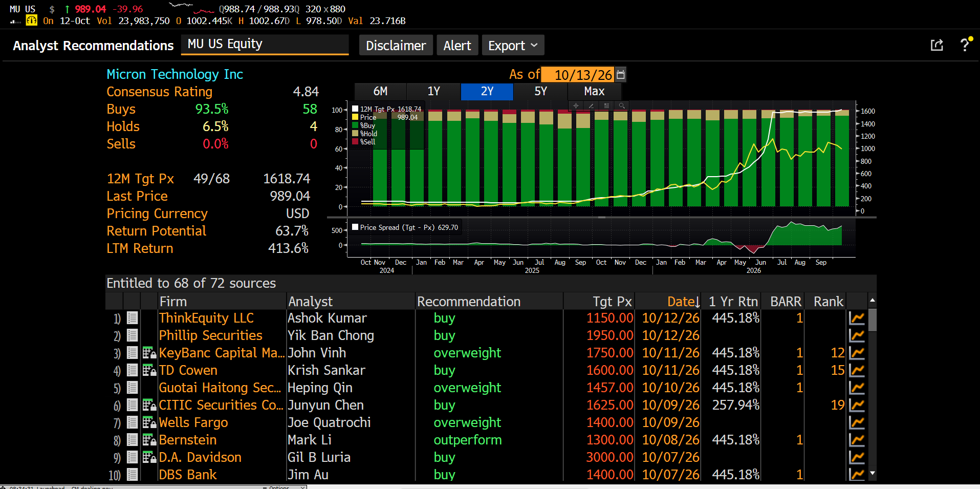Open the Disclaimer button

[396, 46]
